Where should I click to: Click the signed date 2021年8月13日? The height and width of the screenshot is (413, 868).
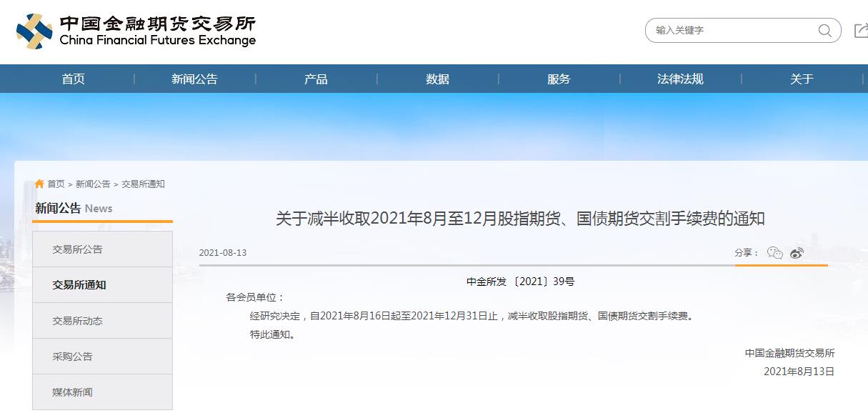799,372
